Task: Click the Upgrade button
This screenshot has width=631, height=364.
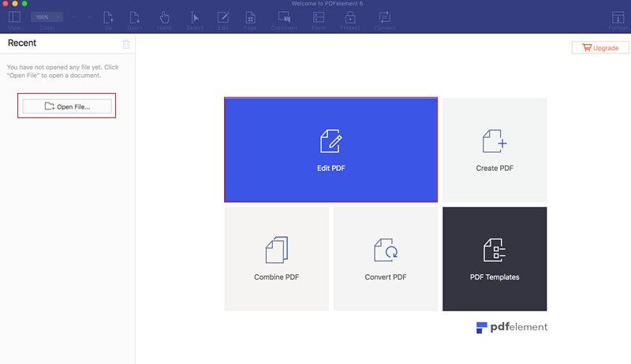Action: [600, 47]
